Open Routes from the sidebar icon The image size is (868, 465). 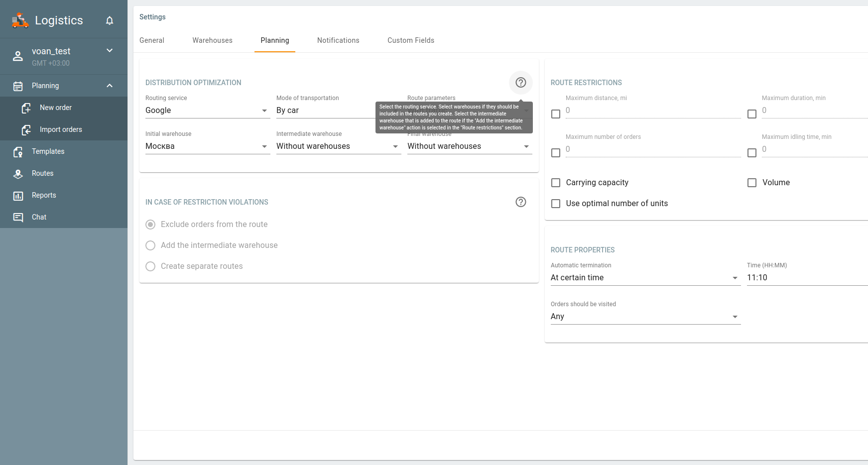coord(18,174)
